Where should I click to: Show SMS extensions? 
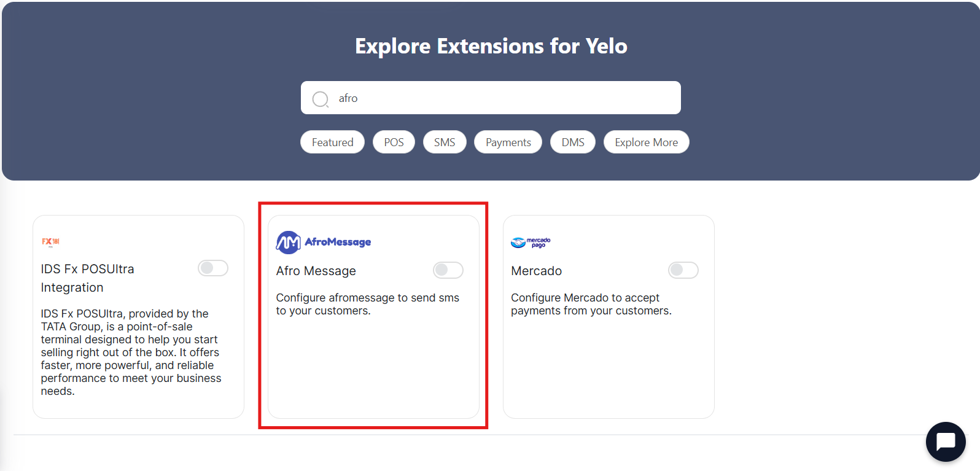(445, 142)
